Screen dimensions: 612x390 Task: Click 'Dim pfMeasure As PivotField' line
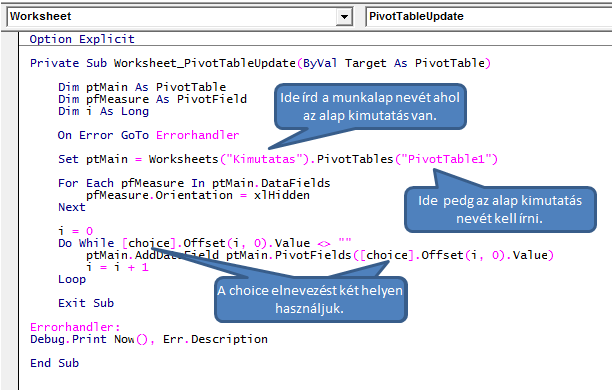(x=152, y=99)
